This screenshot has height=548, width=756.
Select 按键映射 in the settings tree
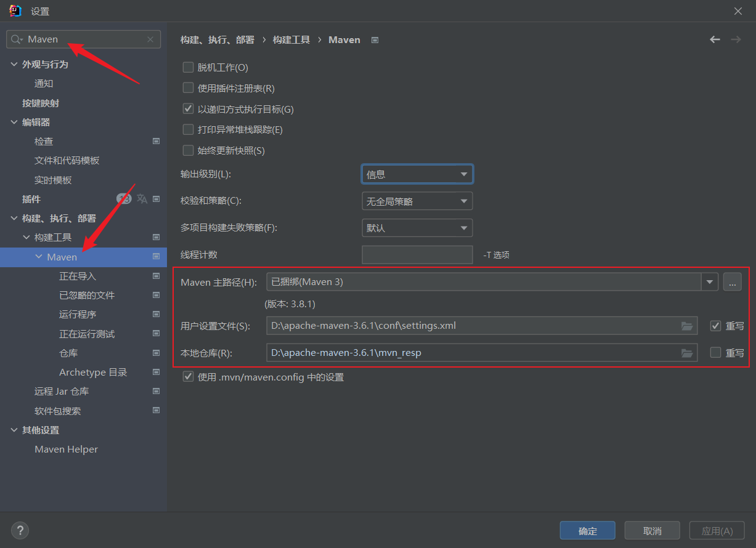(41, 103)
